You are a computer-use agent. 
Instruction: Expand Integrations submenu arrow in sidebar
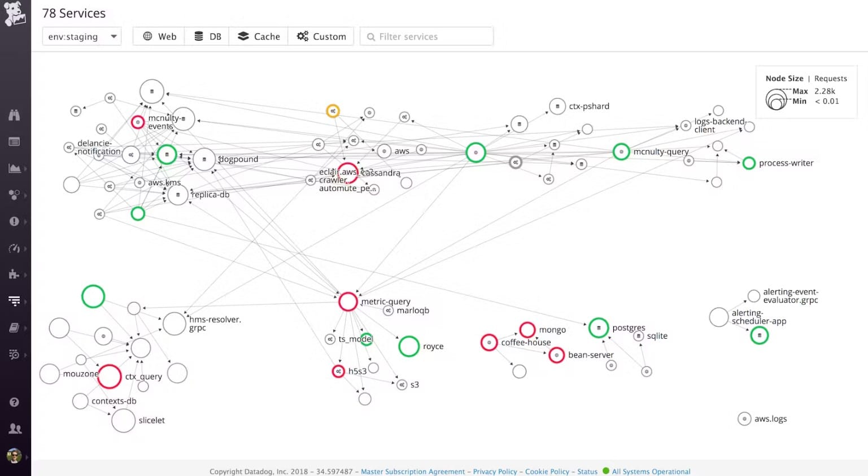tap(25, 274)
